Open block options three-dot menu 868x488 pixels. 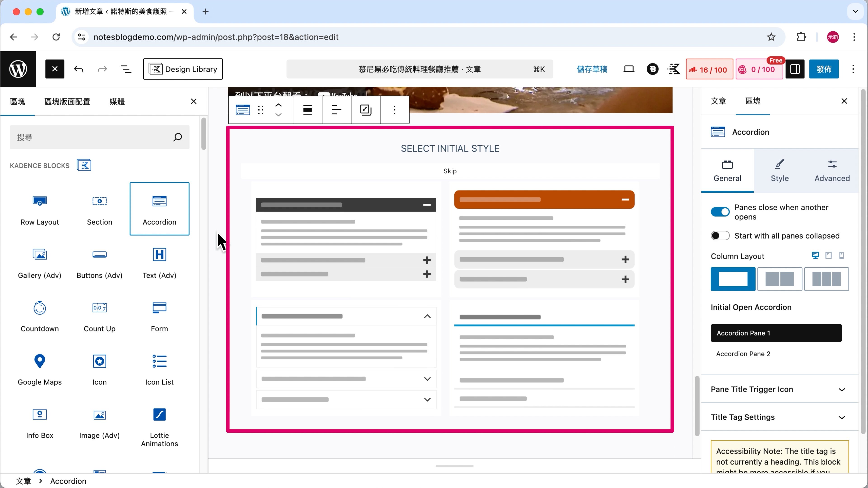395,110
